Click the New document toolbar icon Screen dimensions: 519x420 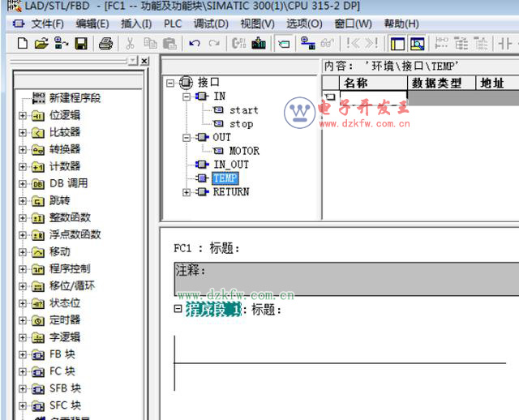pos(22,43)
